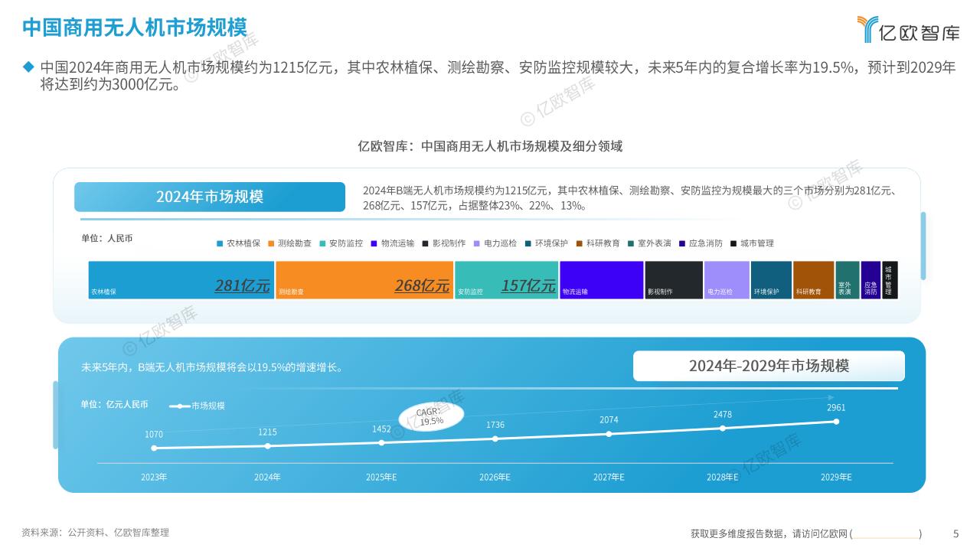The image size is (980, 551).
Task: Click the 市场规模 line legend entry
Action: click(198, 406)
